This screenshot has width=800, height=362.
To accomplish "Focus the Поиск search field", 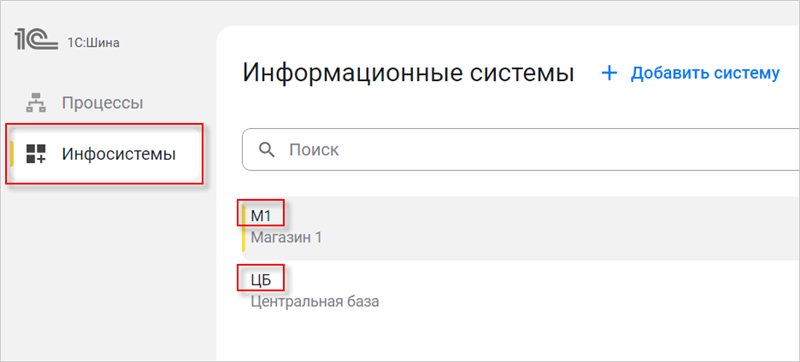I will click(520, 150).
